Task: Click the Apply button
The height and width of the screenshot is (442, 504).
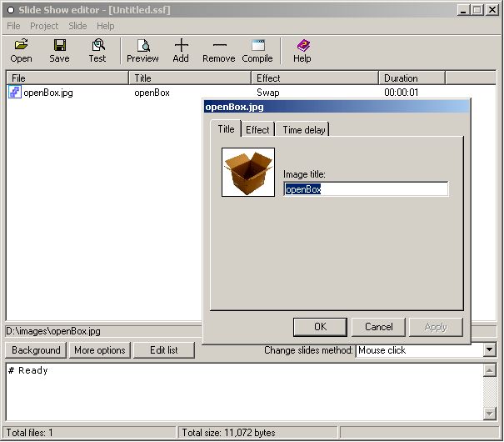Action: [436, 327]
